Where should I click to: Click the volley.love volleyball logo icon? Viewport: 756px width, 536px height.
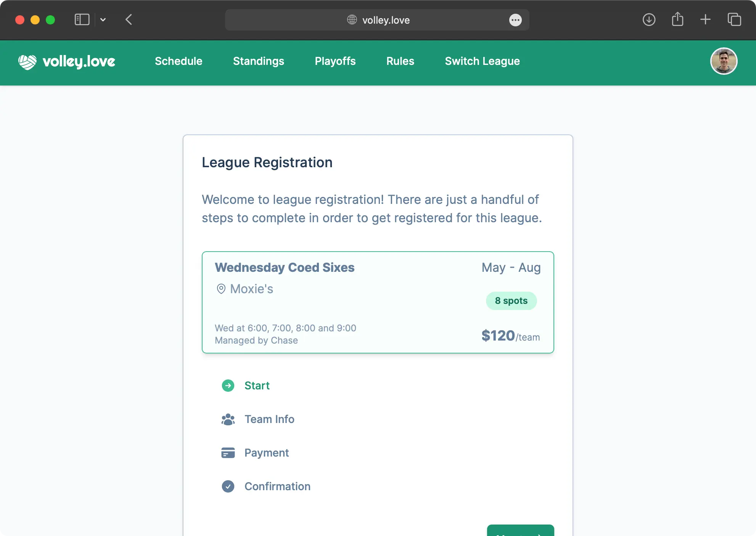(27, 62)
